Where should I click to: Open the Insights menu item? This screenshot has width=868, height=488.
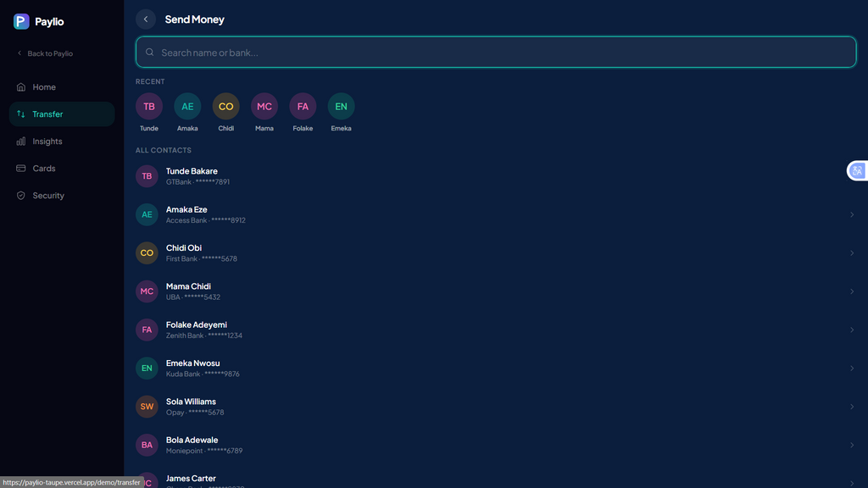62,141
